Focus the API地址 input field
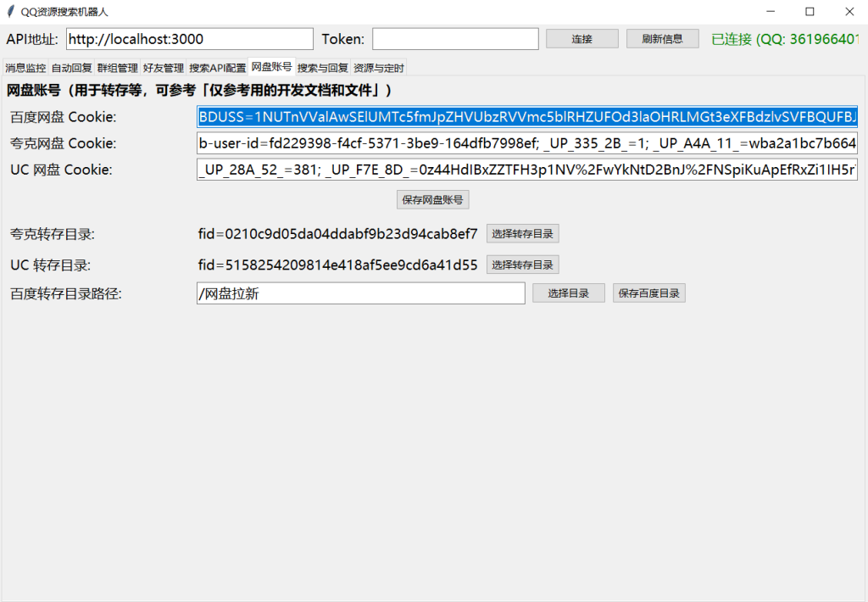 [189, 39]
